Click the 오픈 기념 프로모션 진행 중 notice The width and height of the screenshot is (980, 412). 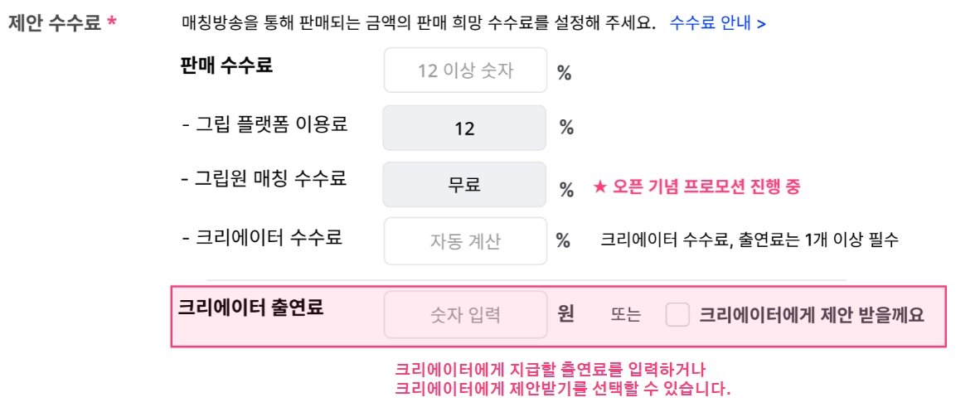[x=696, y=187]
